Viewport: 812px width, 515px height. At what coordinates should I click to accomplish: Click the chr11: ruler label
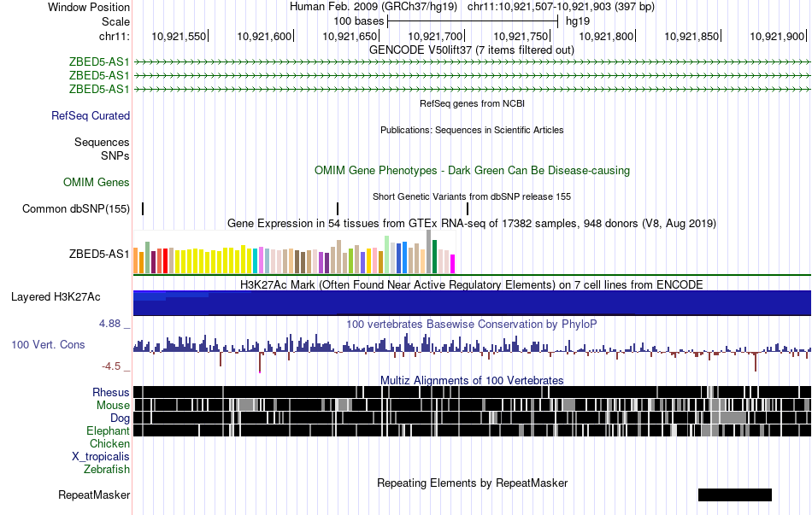(x=115, y=36)
